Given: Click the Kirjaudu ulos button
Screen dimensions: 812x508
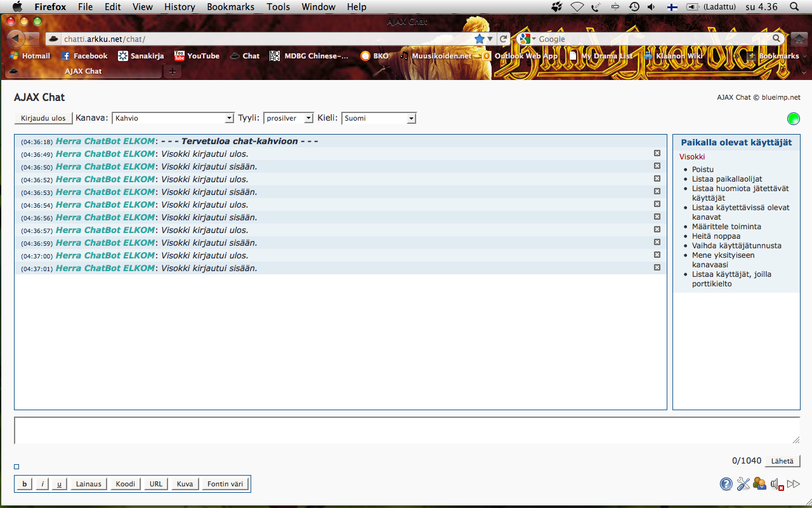Looking at the screenshot, I should click(x=43, y=118).
